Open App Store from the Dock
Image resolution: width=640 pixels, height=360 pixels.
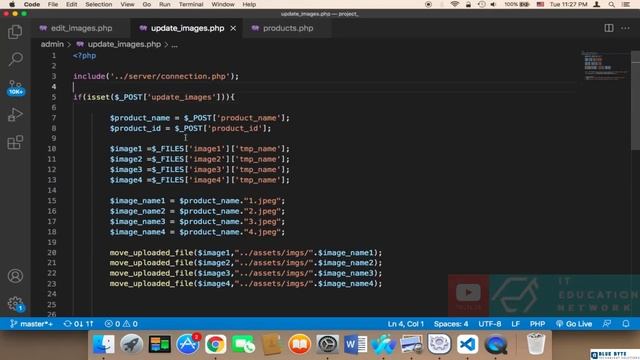(x=187, y=344)
